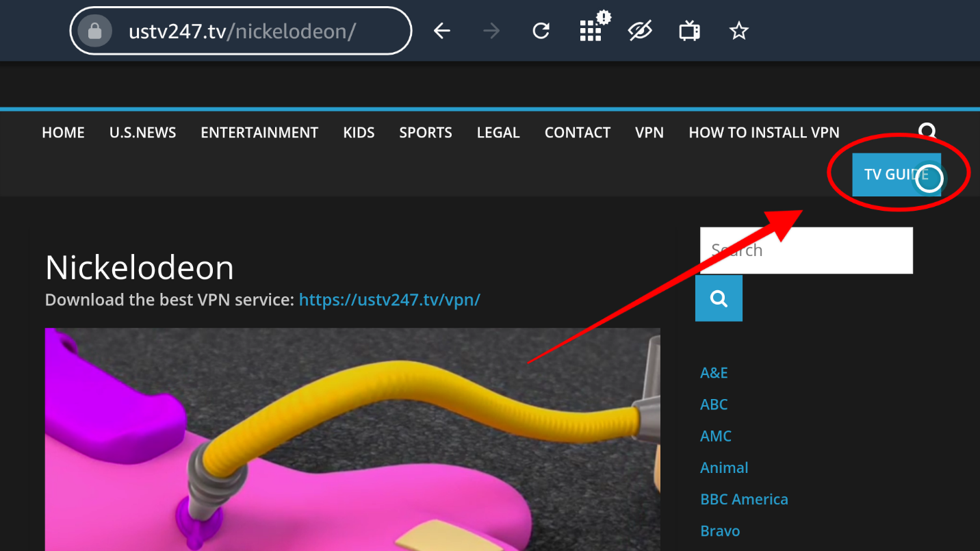Open the BBC America channel link
This screenshot has width=980, height=551.
744,499
